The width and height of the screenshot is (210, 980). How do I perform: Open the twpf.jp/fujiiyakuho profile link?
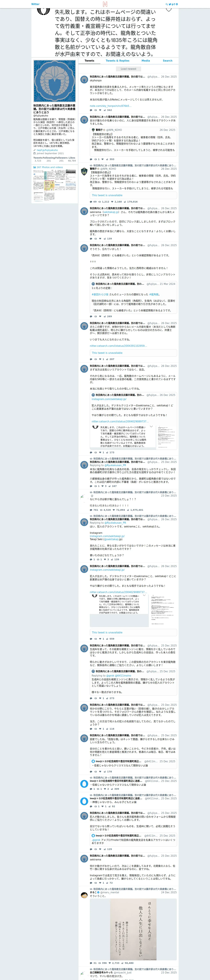47,150
